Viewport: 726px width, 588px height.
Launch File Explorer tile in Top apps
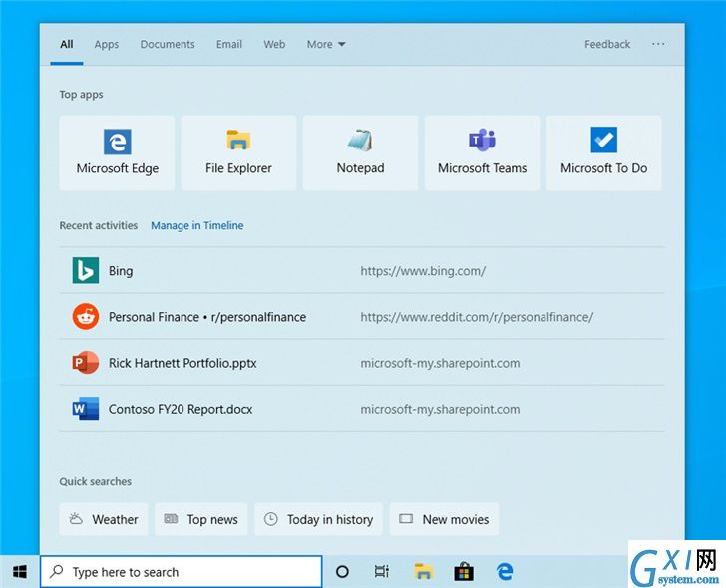(x=238, y=153)
